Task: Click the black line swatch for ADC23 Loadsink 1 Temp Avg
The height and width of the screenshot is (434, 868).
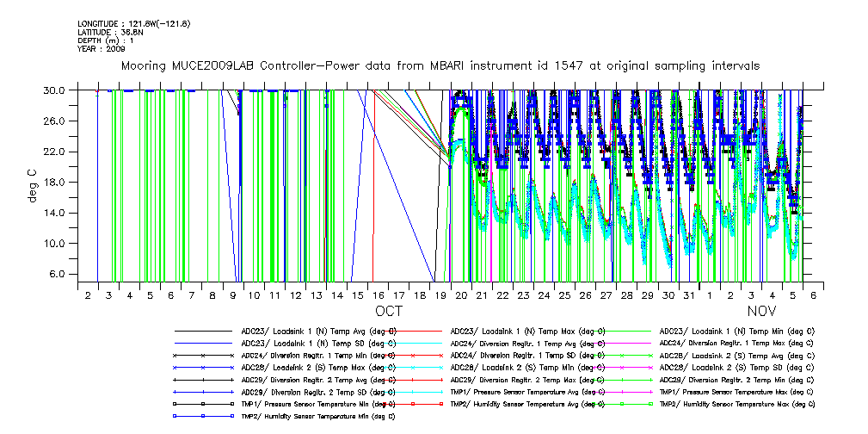Action: [205, 331]
